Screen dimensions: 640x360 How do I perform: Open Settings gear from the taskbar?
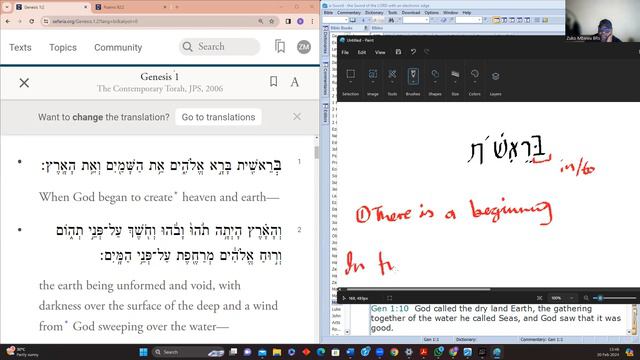click(409, 352)
